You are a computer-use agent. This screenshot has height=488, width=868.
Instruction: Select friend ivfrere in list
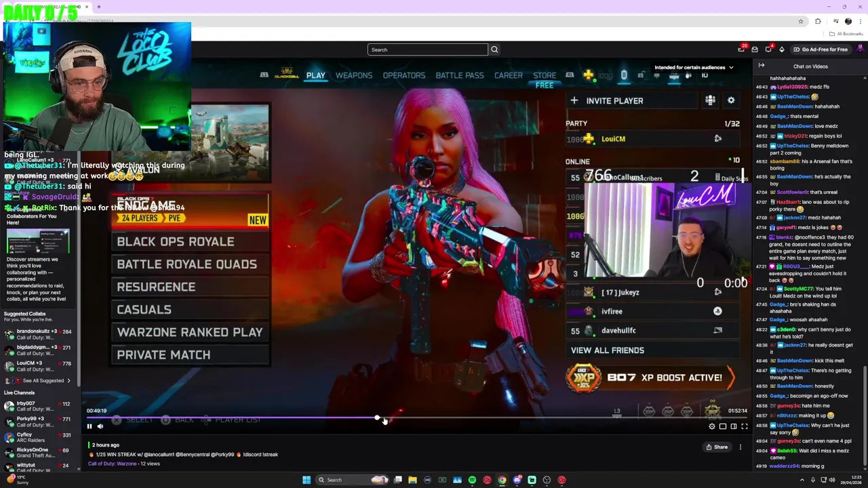pyautogui.click(x=652, y=311)
